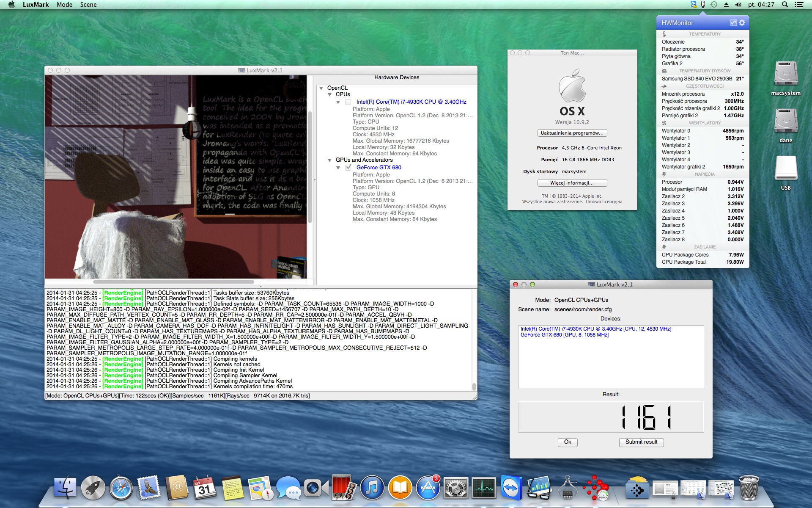Open Mail stamp icon in Dock
The height and width of the screenshot is (508, 812).
149,488
